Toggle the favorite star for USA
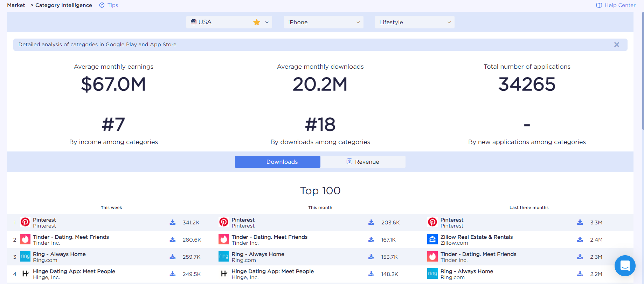This screenshot has height=284, width=644. 257,22
